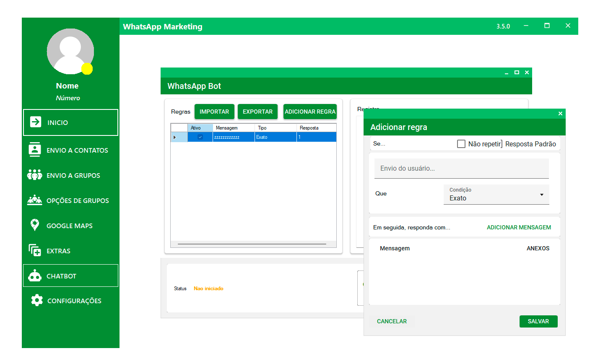Close the Adicionar regra dialog
This screenshot has height=364, width=603.
(x=560, y=114)
